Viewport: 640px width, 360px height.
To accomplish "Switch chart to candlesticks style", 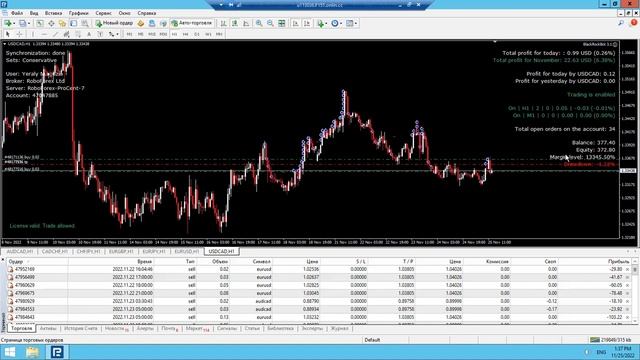I will 235,23.
